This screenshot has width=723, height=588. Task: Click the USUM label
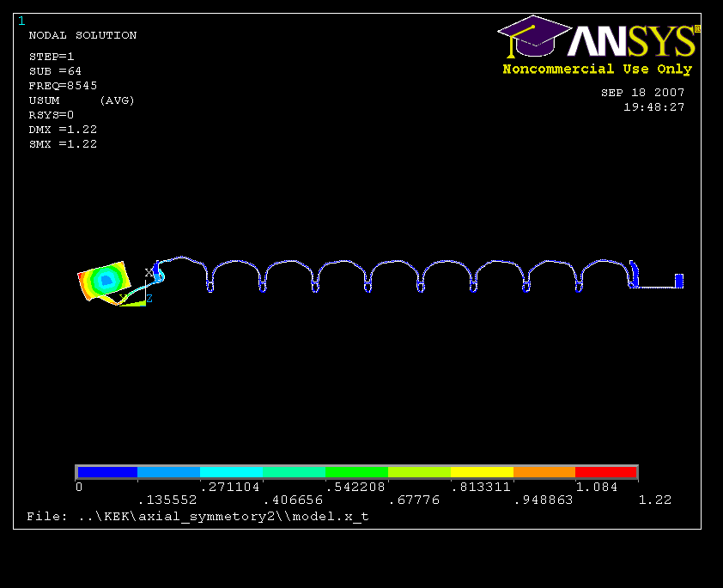tap(45, 100)
